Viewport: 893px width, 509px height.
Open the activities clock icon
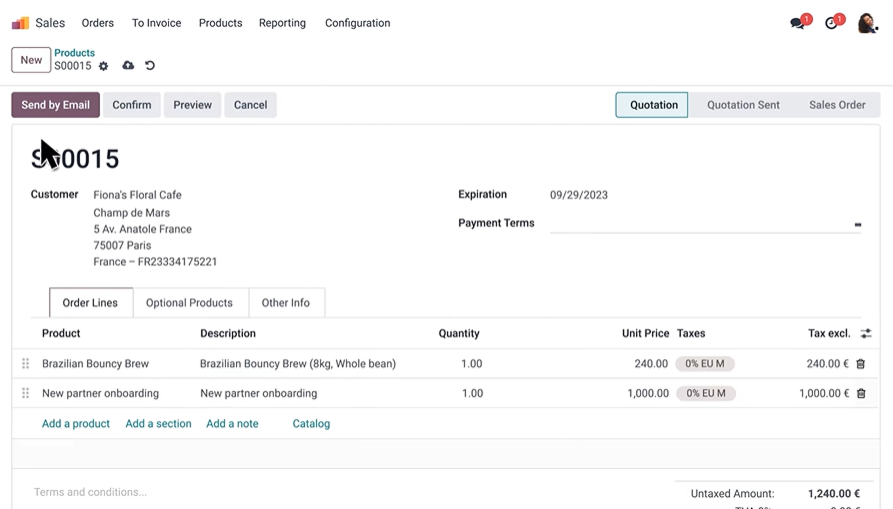pyautogui.click(x=831, y=23)
